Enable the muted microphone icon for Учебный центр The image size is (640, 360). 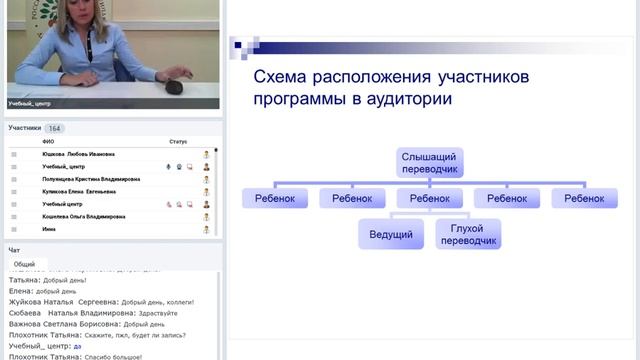point(169,204)
